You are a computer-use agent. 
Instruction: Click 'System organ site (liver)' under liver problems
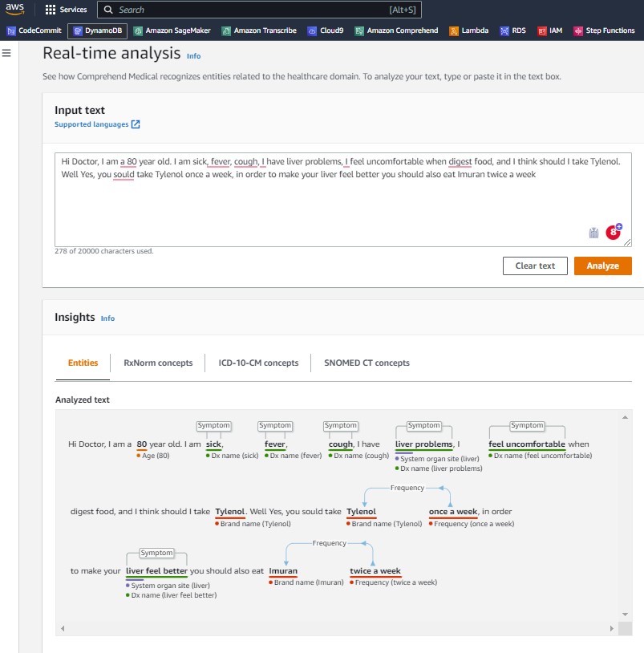[437, 459]
